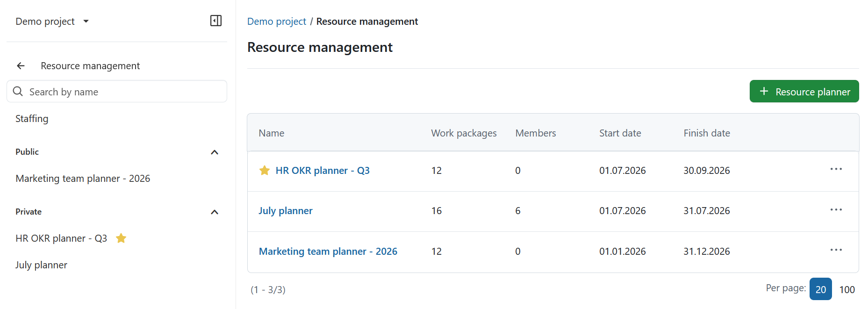This screenshot has width=868, height=309.
Task: Set per page to 100
Action: coord(847,290)
